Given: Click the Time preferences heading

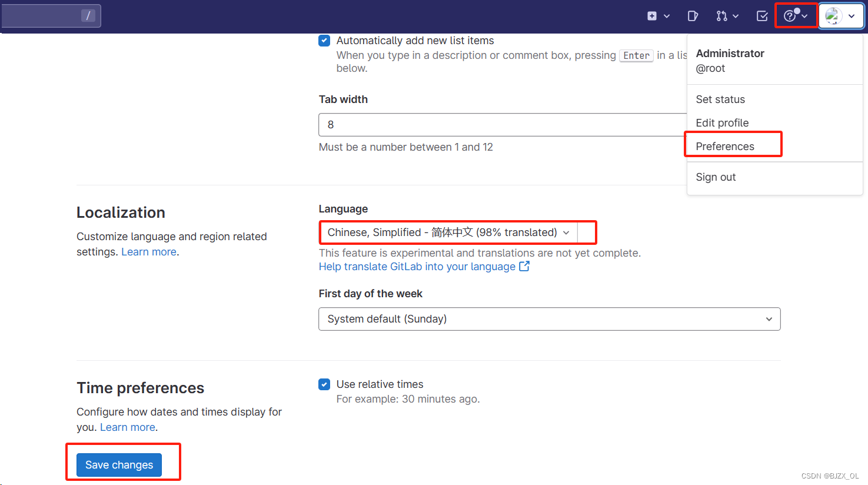Looking at the screenshot, I should pos(140,388).
